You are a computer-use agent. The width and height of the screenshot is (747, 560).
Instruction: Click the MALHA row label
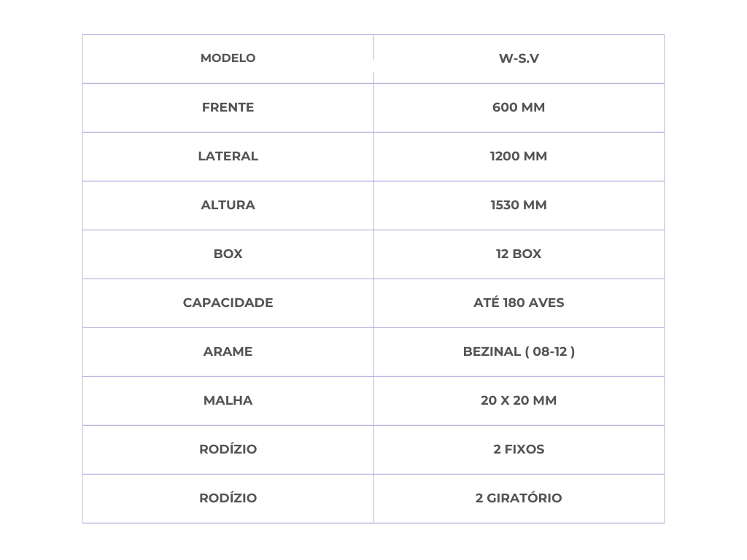228,400
